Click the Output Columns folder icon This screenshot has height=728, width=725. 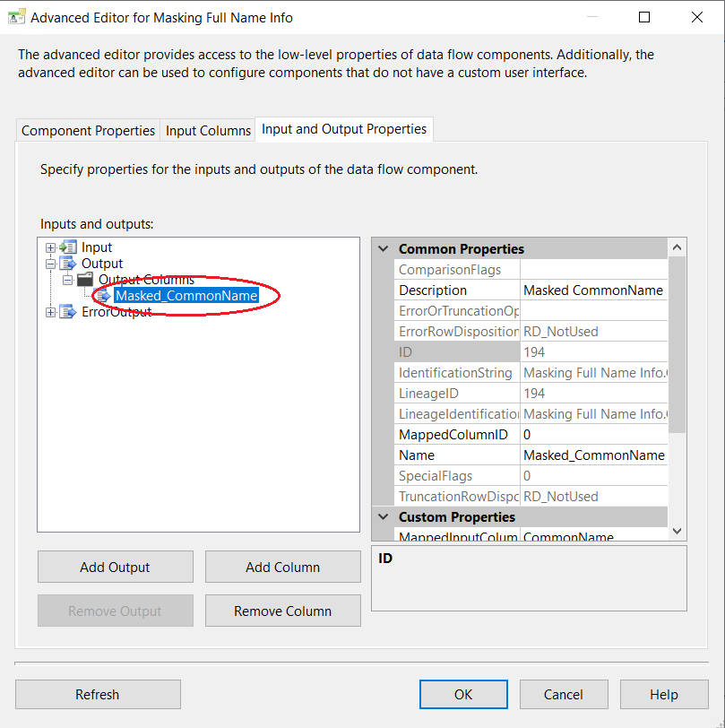click(x=85, y=280)
